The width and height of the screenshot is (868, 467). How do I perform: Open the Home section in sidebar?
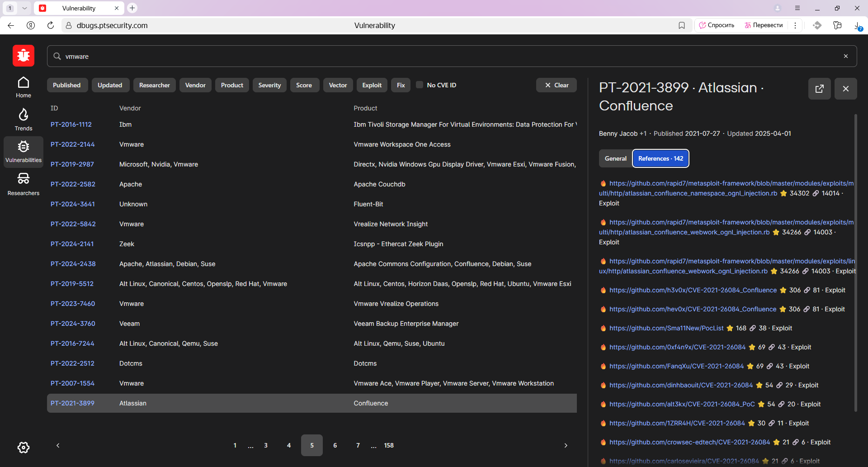[x=24, y=87]
